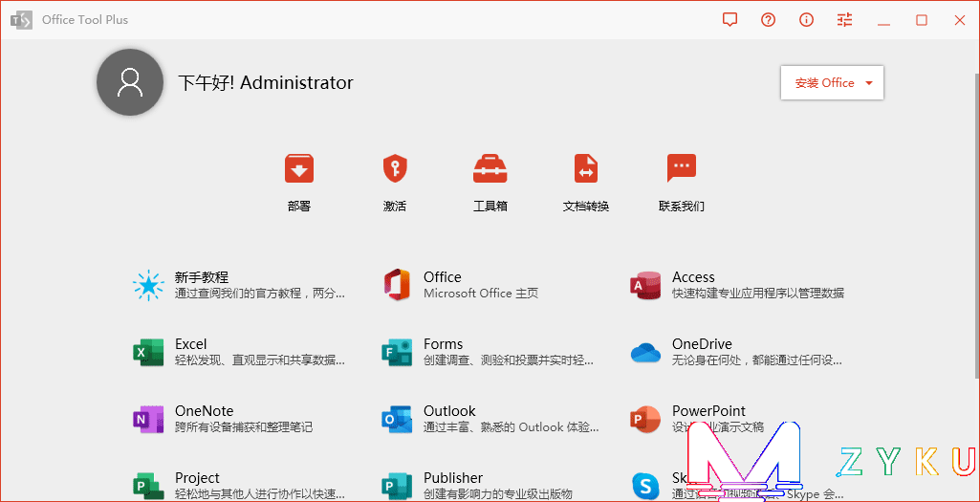Click the 安装 Office button text
Screen dimensions: 980x502
[x=824, y=83]
